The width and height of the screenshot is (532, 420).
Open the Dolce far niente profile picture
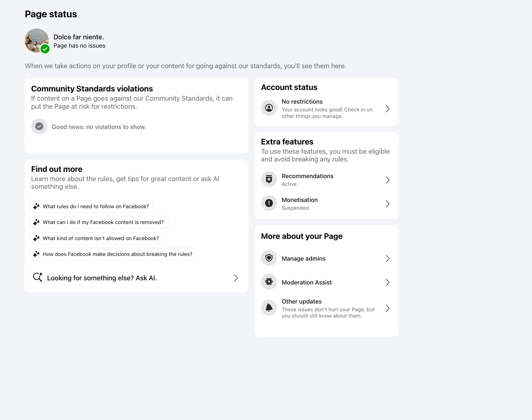coord(37,41)
